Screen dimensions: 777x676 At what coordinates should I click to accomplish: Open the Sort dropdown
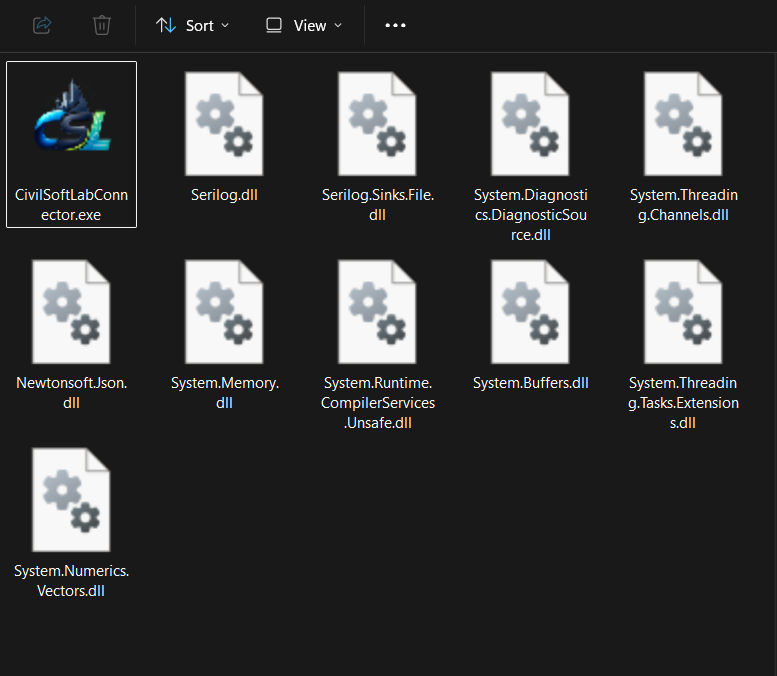tap(193, 25)
